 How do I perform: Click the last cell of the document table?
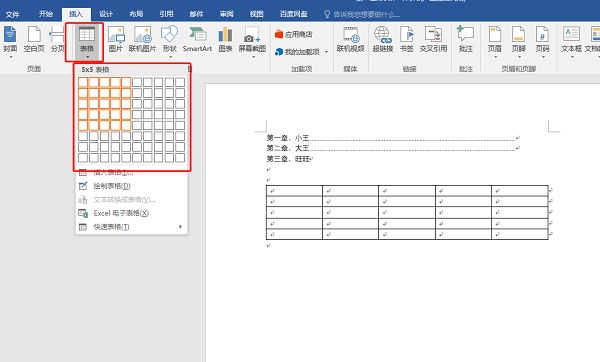pos(520,234)
